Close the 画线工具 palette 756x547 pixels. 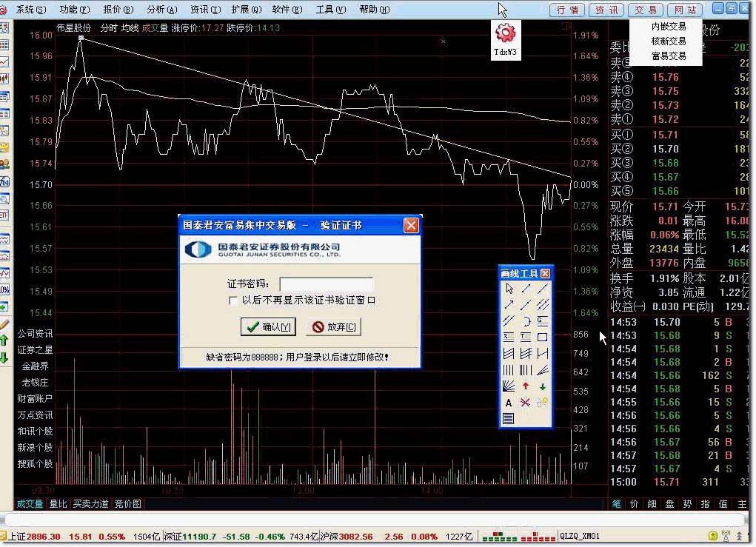(545, 273)
